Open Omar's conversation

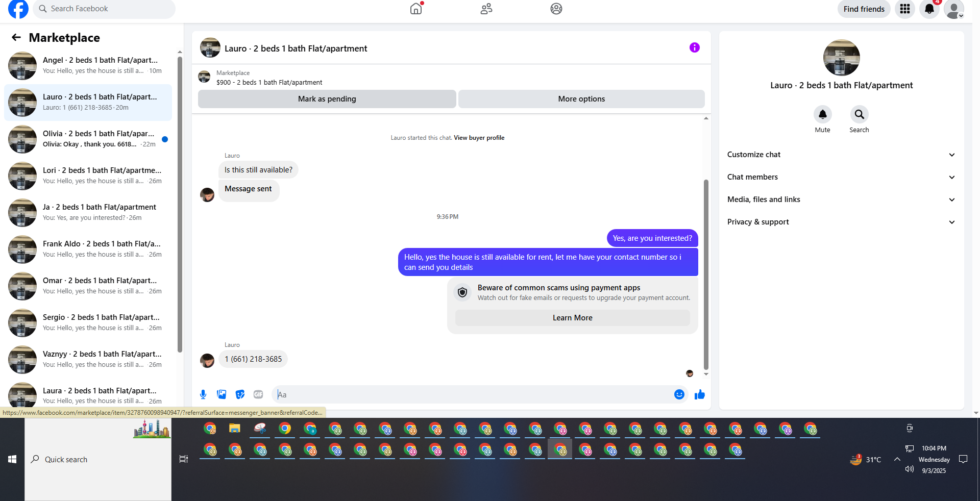click(88, 286)
